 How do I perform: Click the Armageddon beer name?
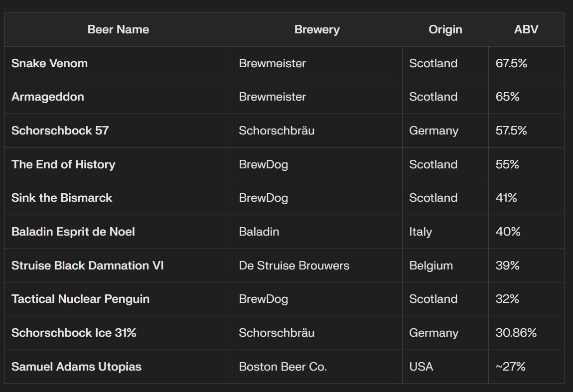(x=47, y=97)
